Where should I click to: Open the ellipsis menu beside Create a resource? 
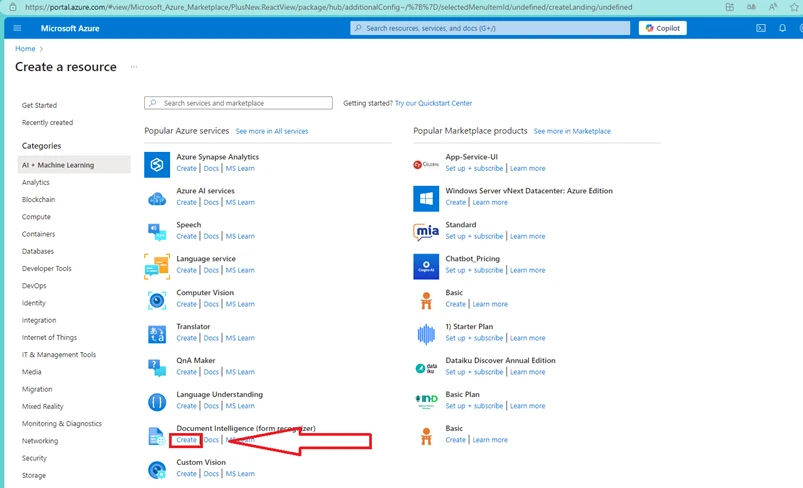coord(134,67)
